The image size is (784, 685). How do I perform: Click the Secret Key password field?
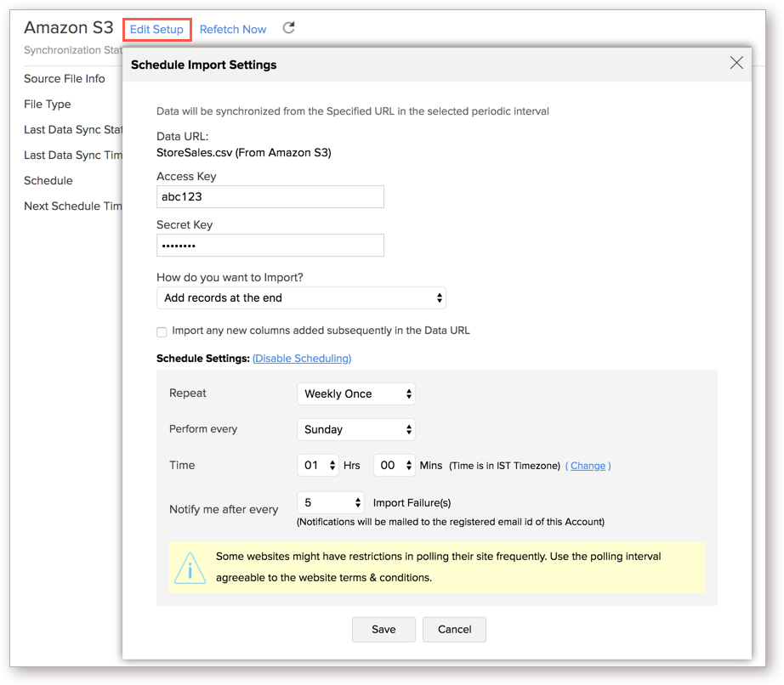(x=270, y=246)
